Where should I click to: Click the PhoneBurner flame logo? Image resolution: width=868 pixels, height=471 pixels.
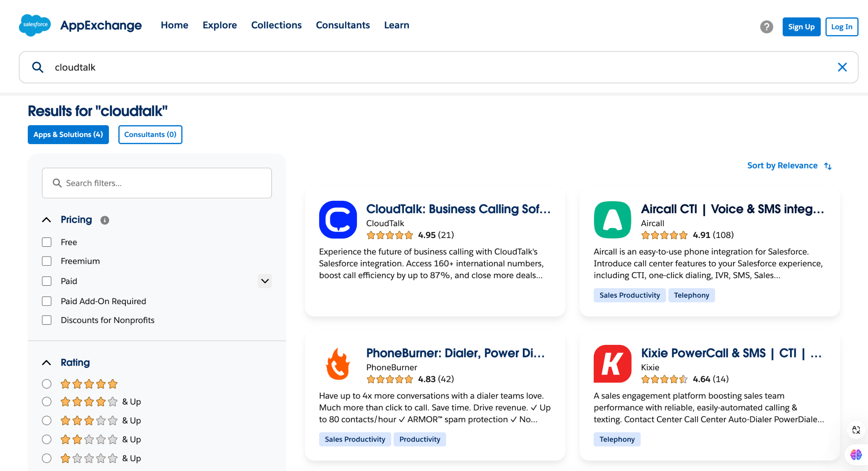coord(338,364)
